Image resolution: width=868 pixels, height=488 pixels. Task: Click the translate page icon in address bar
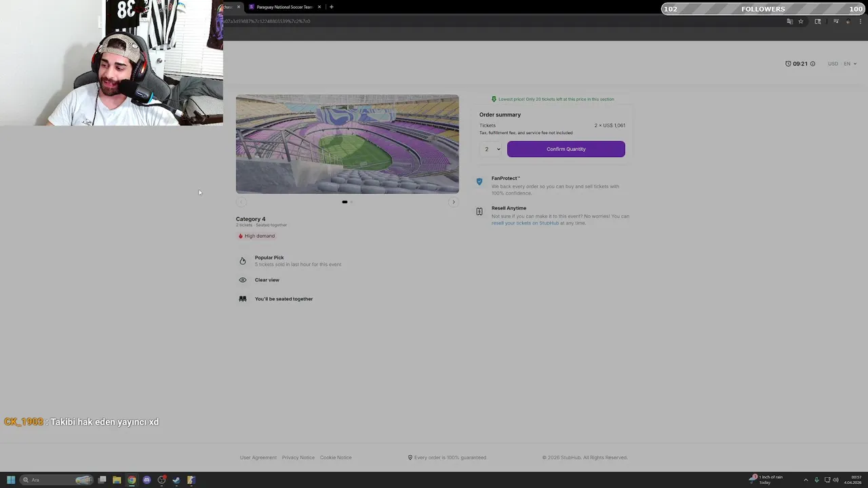789,21
